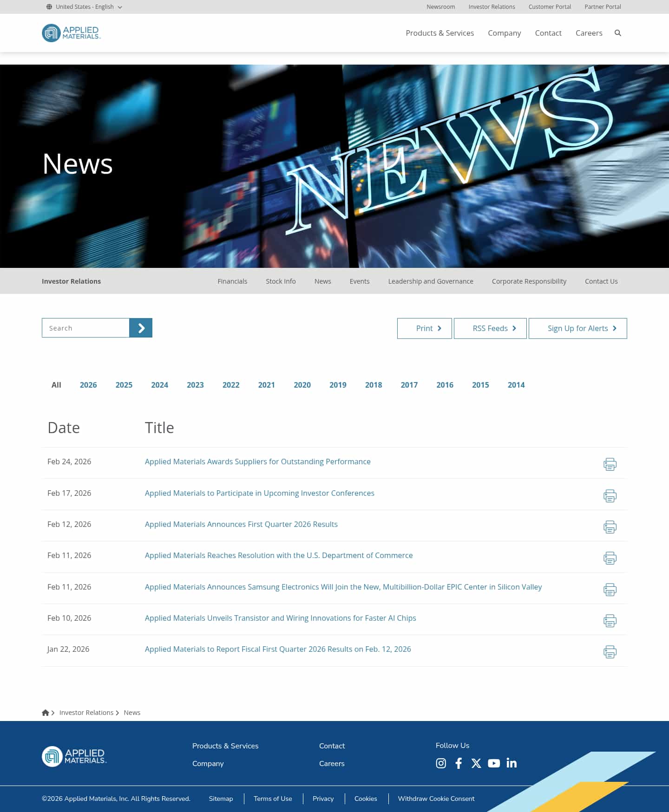This screenshot has height=812, width=669.
Task: Open the footer Company link
Action: click(208, 763)
